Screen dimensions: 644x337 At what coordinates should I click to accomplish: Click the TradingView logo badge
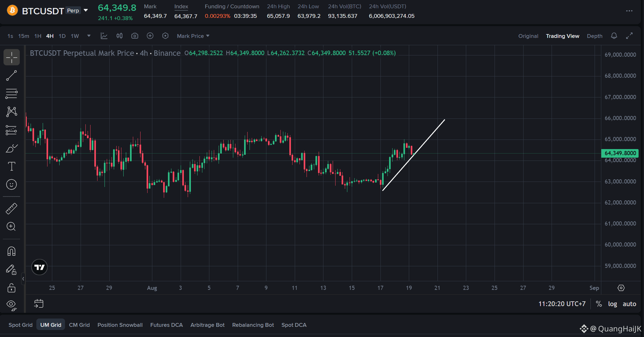(x=40, y=267)
